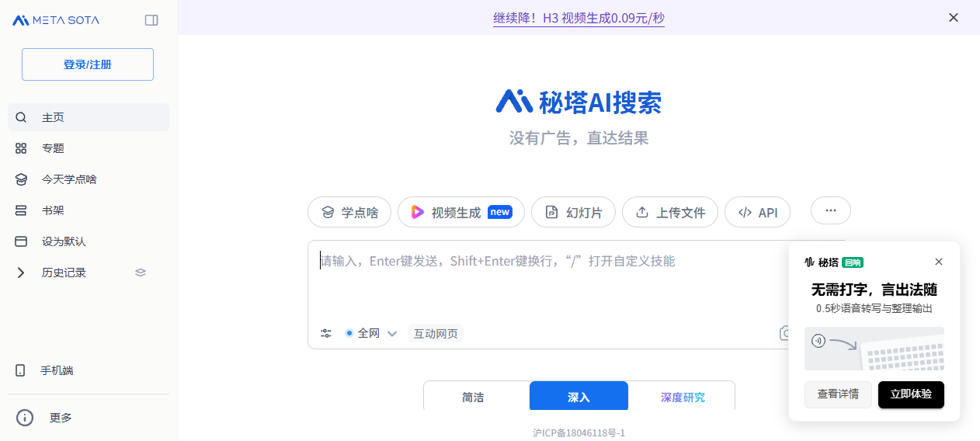Open the 书架 sidebar item
The image size is (980, 441).
coord(89,210)
